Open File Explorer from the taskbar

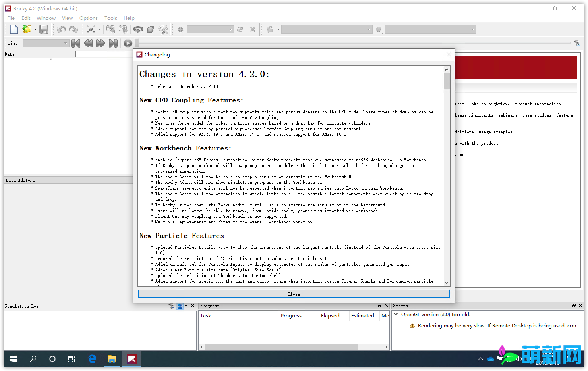pyautogui.click(x=112, y=358)
